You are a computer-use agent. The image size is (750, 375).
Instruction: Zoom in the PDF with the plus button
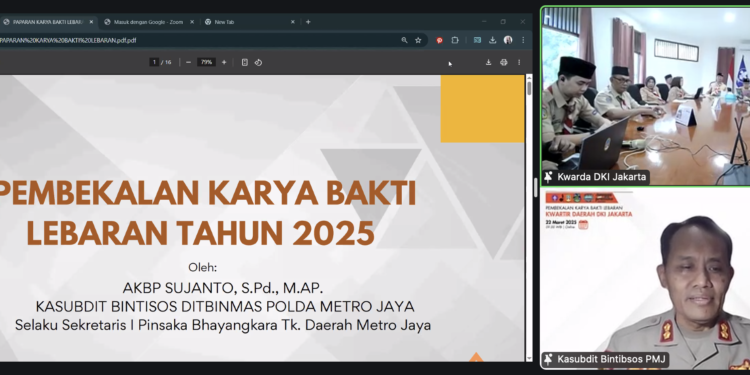224,62
